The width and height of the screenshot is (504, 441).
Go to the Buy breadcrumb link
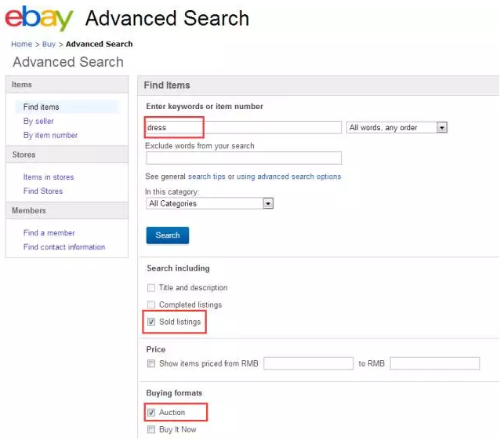[x=49, y=44]
